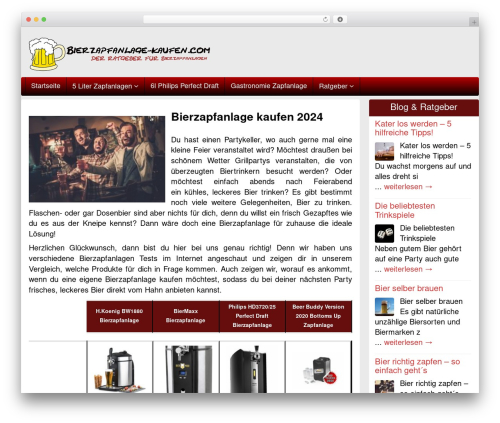Viewport: 500px width, 423px height.
Task: Click the pub friends cheering photo
Action: [97, 159]
